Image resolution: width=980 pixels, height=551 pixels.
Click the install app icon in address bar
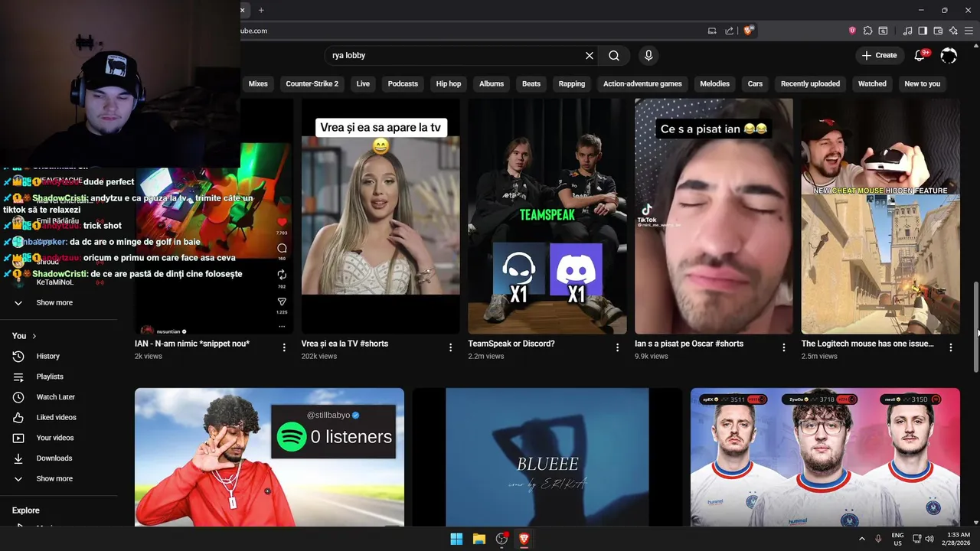tap(712, 31)
